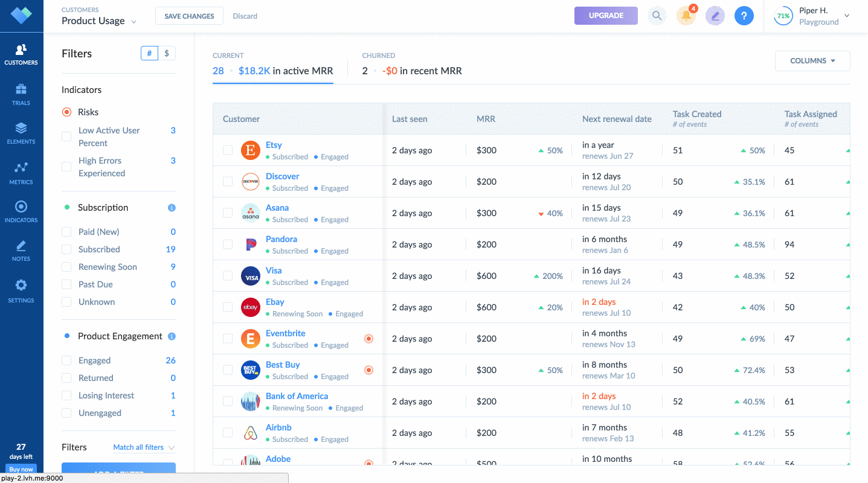Switch filters to $ value mode
868x483 pixels.
click(x=167, y=53)
